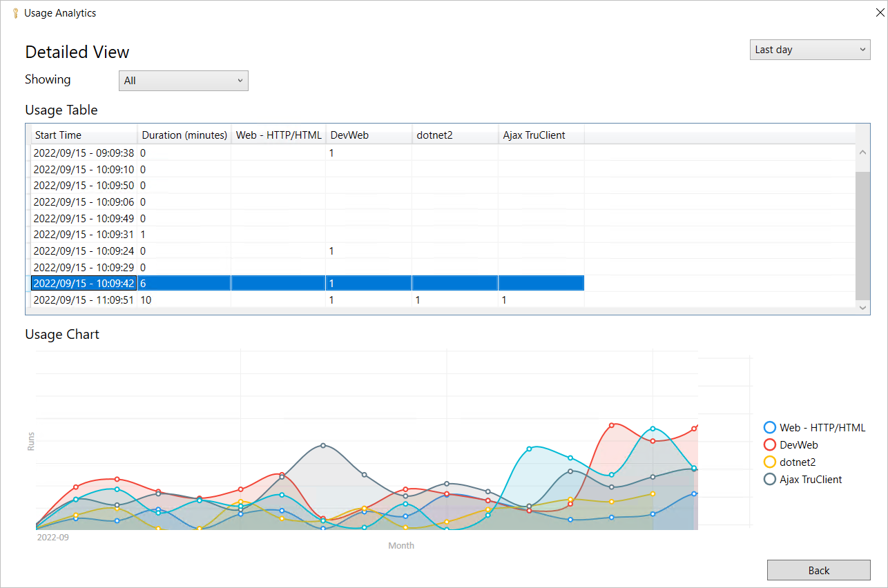Click the highest gray Ajax TruClient chart point

[x=323, y=445]
